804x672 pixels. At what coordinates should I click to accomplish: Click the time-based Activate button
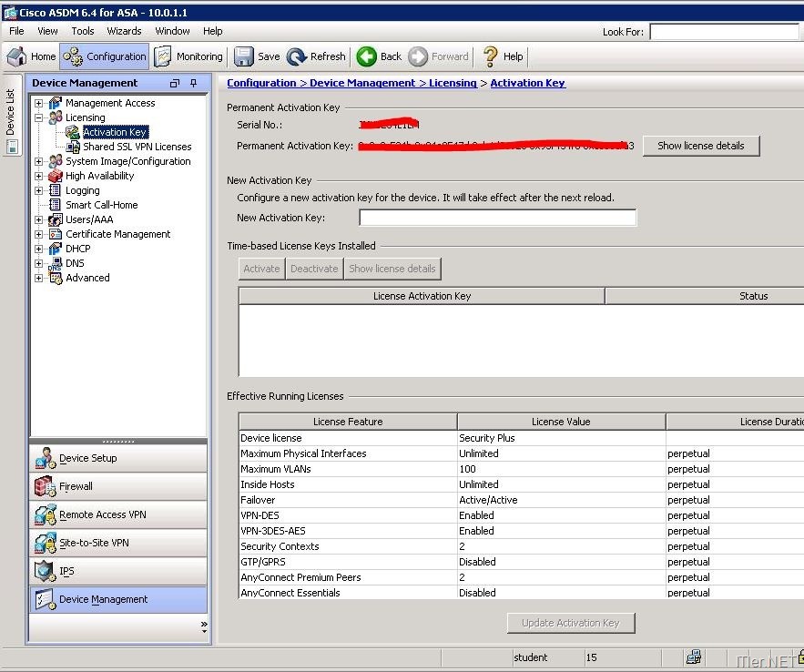[x=261, y=269]
